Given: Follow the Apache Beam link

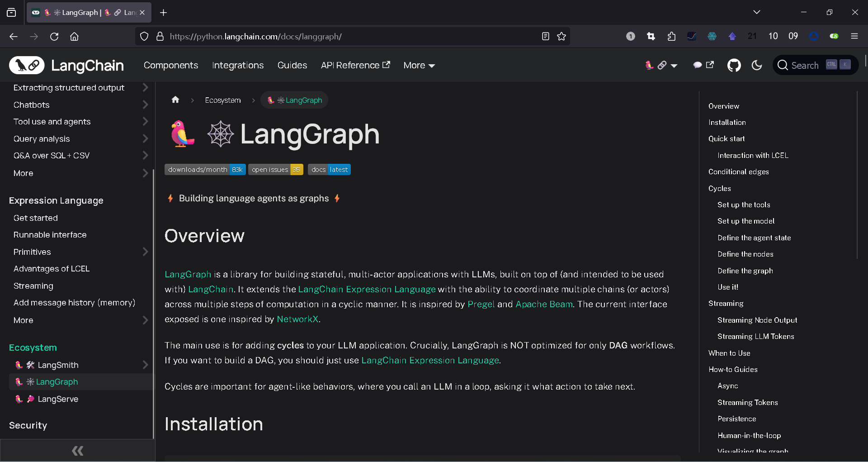Looking at the screenshot, I should point(544,304).
